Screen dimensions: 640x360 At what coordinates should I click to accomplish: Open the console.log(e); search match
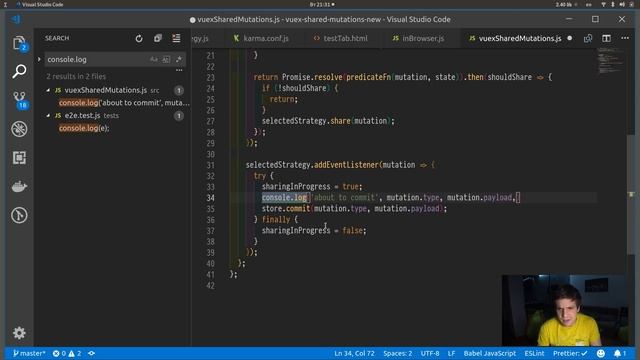[84, 128]
